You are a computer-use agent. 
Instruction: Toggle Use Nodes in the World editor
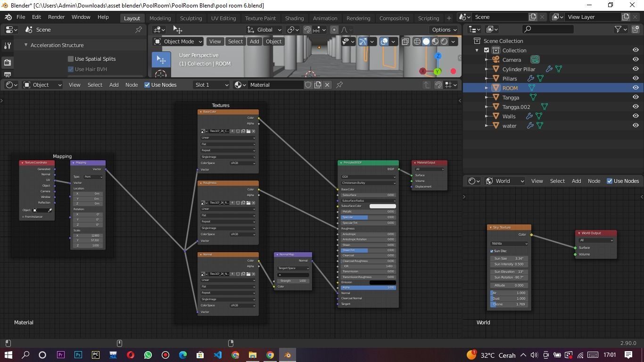tap(610, 181)
